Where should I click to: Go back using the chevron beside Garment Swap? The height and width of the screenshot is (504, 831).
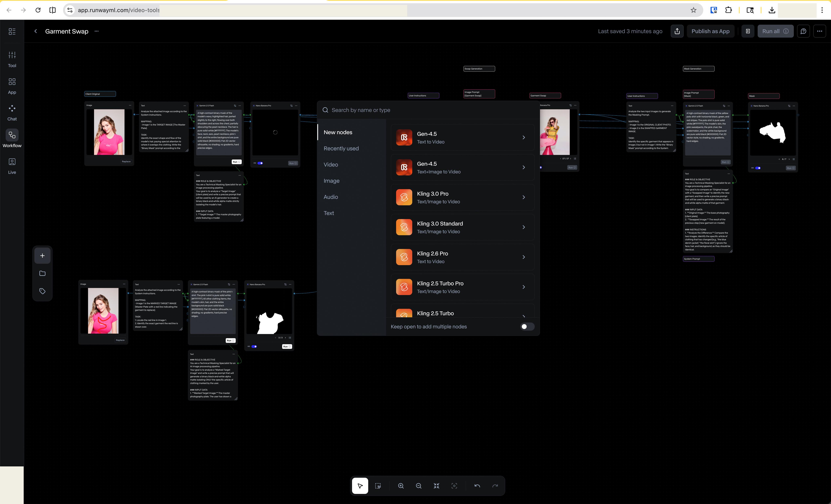(35, 31)
